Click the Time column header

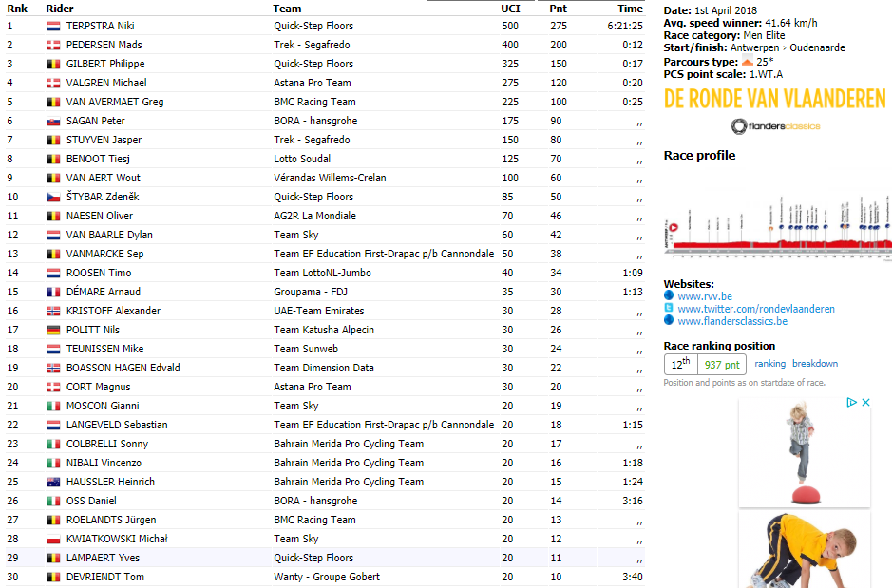(631, 9)
